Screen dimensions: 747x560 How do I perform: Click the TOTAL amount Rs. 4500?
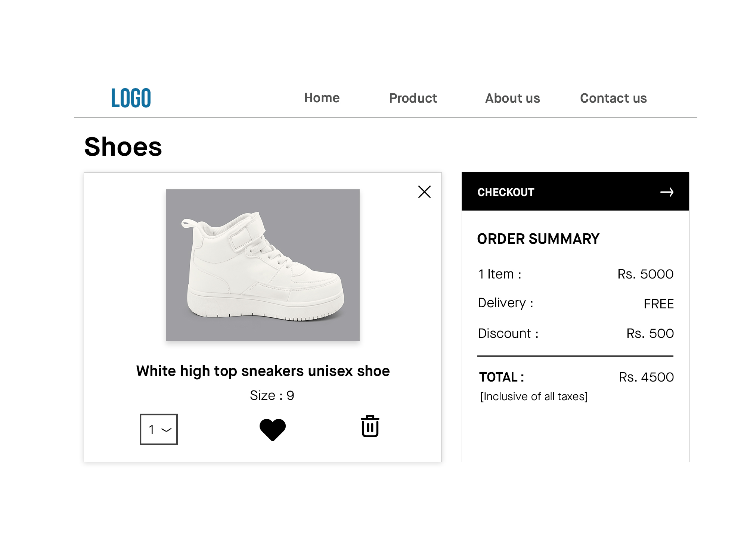(x=646, y=377)
